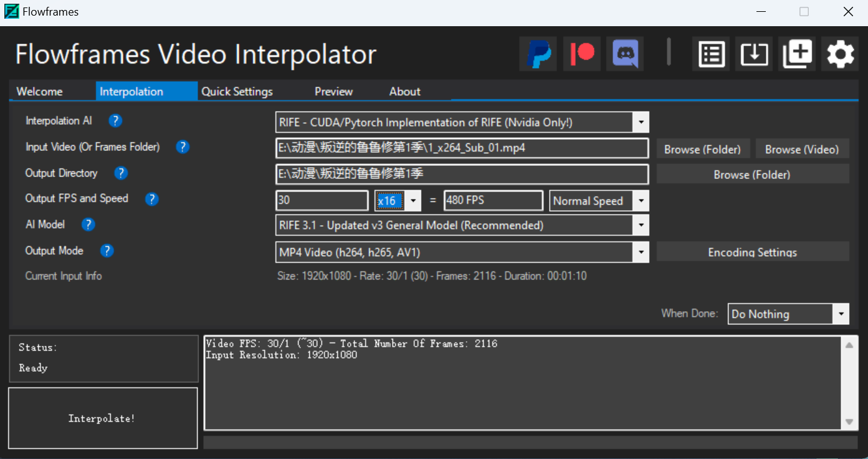Open the PayPal donation link icon

click(538, 54)
